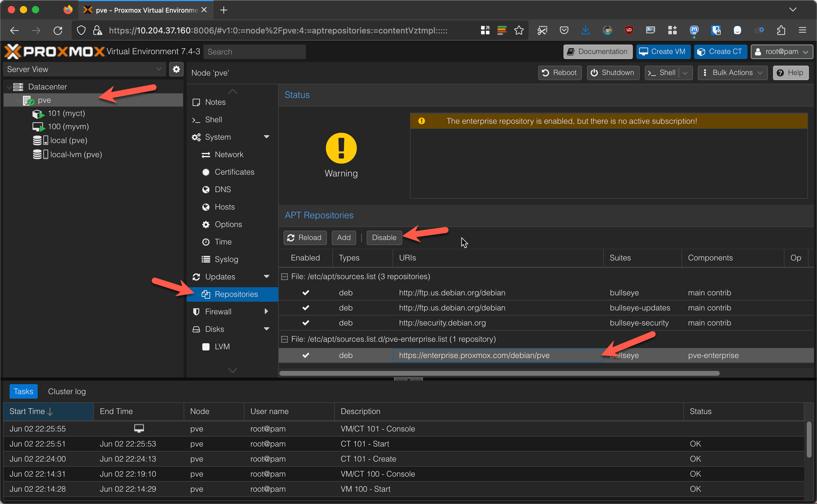Open local-lvm (pve) storage
The height and width of the screenshot is (504, 817).
tap(76, 154)
